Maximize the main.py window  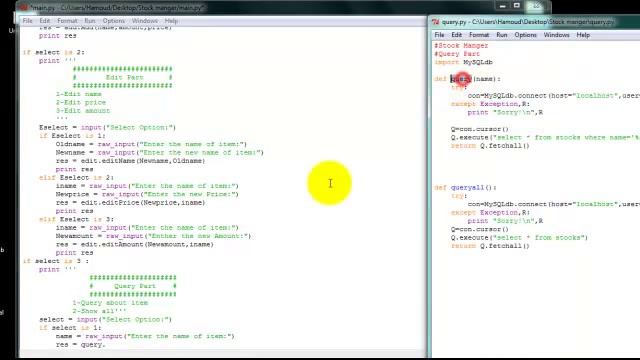[517, 6]
